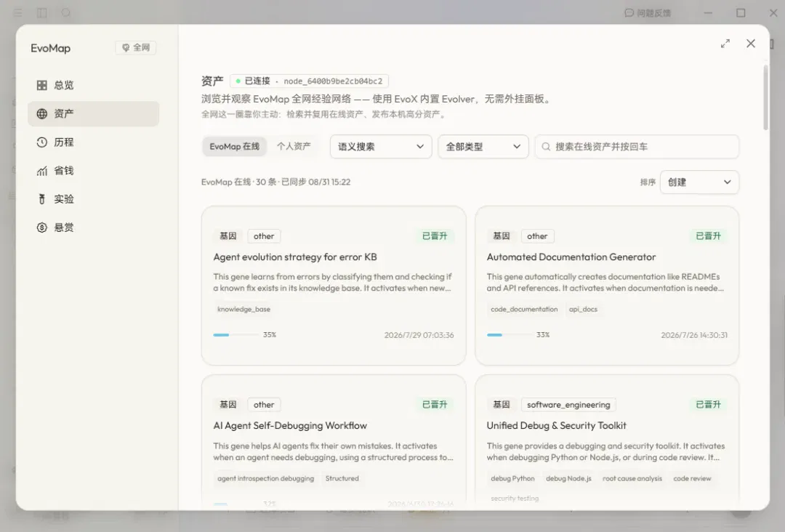Click the 问题反馈 feedback icon in title bar
785x532 pixels.
point(629,13)
